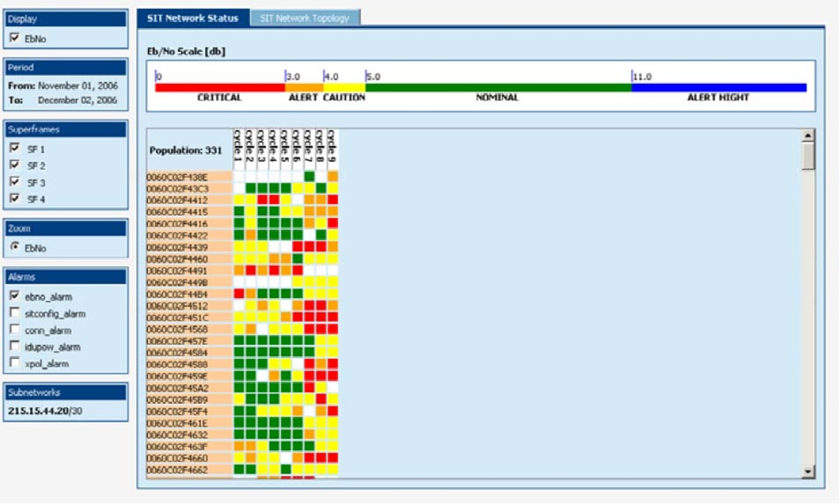Click the orange ALERT scale segment

[x=304, y=87]
